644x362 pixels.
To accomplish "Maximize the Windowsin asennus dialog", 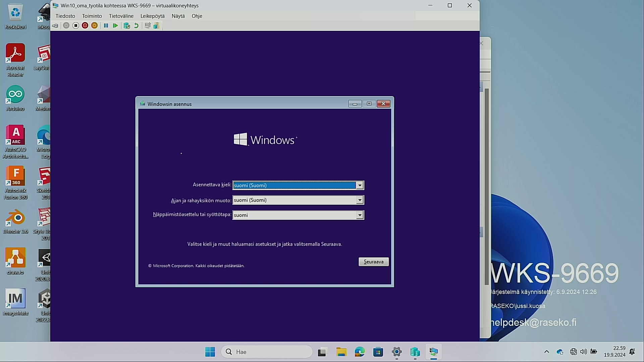I will point(369,104).
